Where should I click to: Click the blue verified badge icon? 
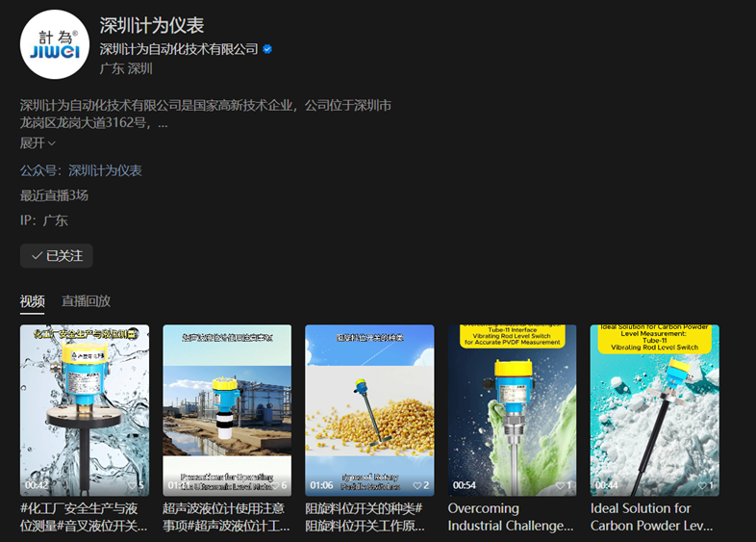pyautogui.click(x=267, y=49)
